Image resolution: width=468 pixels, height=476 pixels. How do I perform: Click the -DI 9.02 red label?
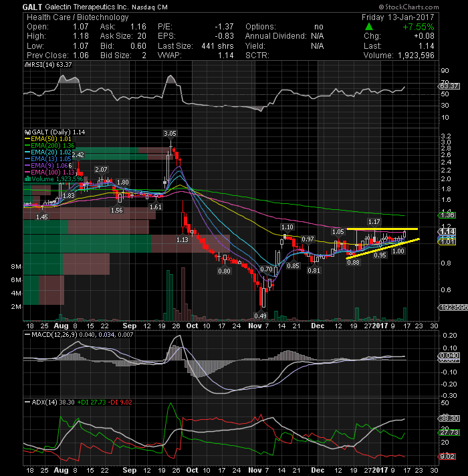point(120,402)
